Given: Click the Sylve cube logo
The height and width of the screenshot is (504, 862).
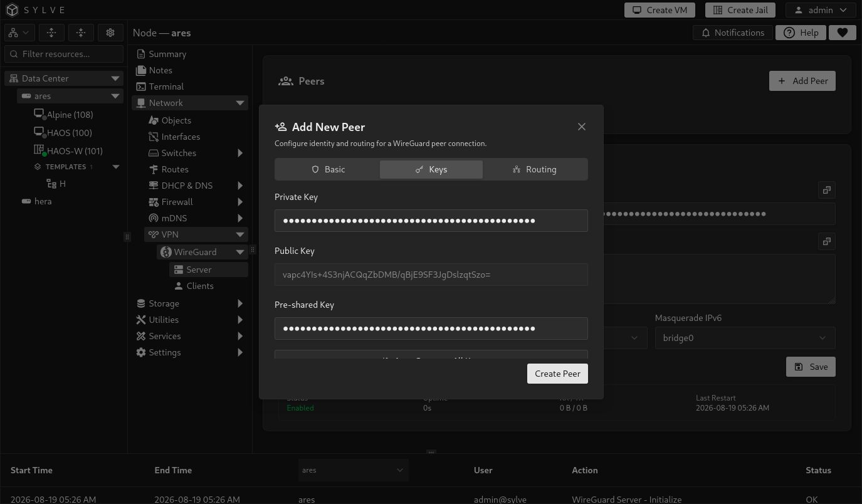Looking at the screenshot, I should [12, 10].
